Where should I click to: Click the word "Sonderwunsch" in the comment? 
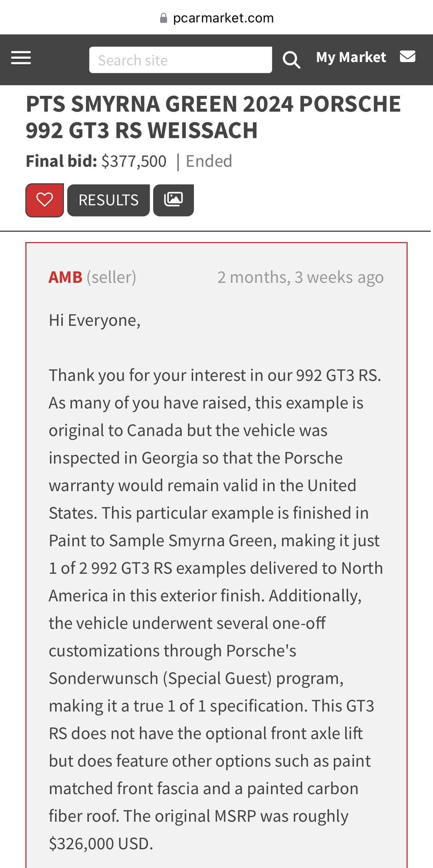pyautogui.click(x=103, y=678)
